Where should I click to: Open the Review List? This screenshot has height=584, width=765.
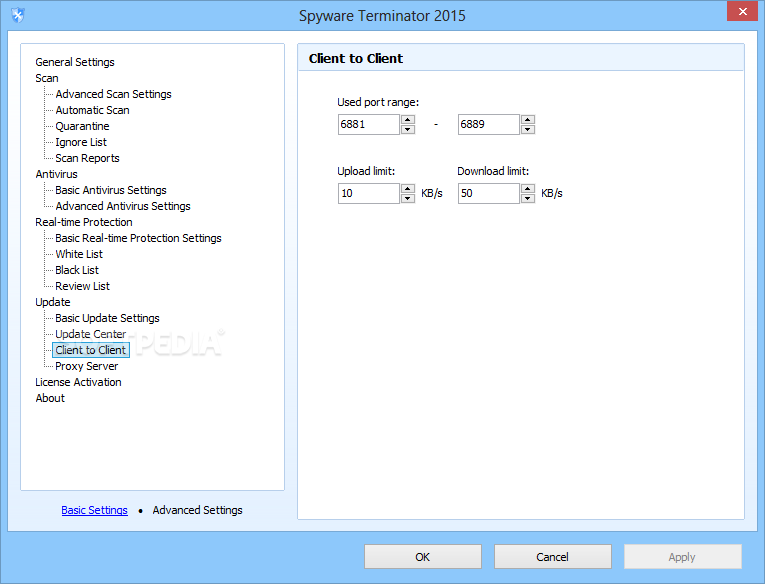(x=82, y=286)
